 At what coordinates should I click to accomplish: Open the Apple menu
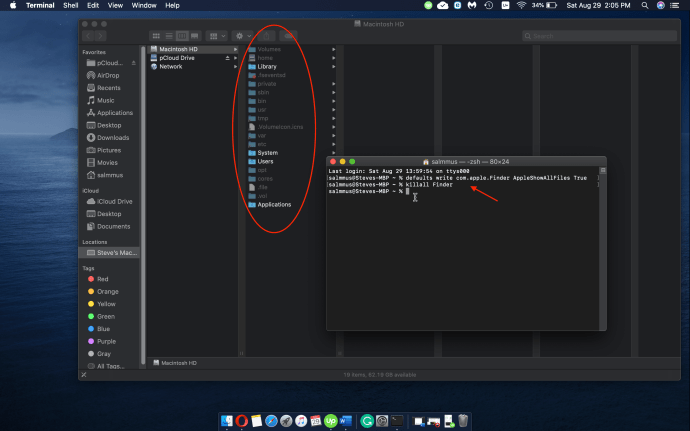(x=13, y=5)
